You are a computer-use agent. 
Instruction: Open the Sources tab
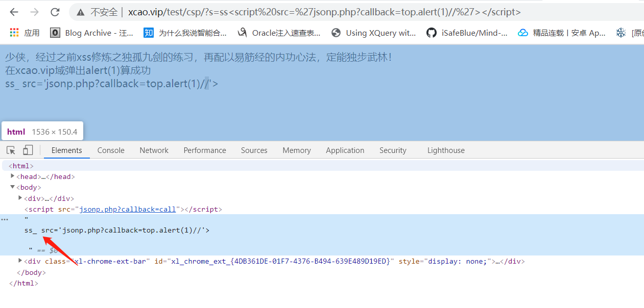pos(254,150)
